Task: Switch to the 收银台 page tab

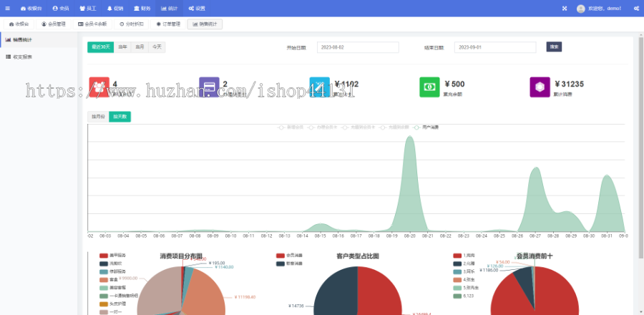Action: 19,24
